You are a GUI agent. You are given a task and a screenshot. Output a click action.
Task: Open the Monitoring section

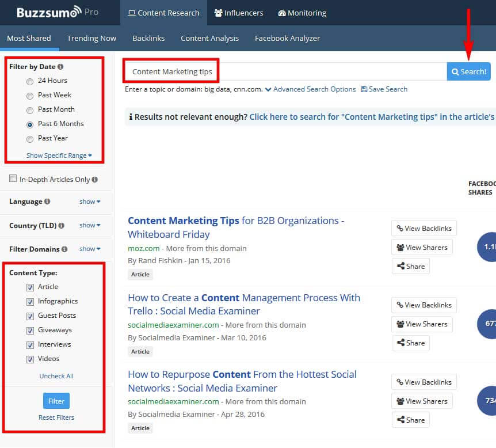pos(302,13)
